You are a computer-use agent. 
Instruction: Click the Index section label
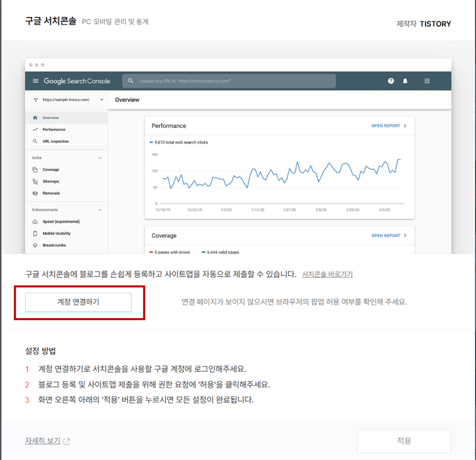[x=37, y=158]
